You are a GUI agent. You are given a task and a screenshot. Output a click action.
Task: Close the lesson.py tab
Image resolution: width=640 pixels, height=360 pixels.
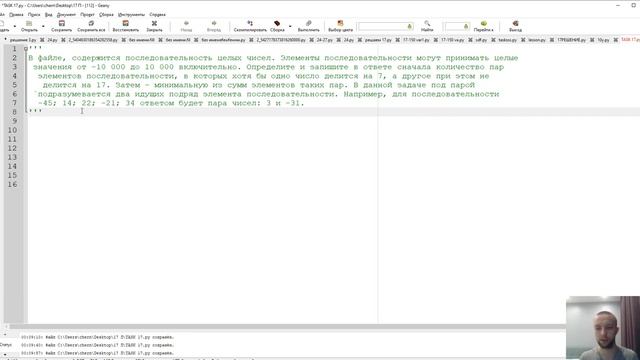pyautogui.click(x=551, y=40)
